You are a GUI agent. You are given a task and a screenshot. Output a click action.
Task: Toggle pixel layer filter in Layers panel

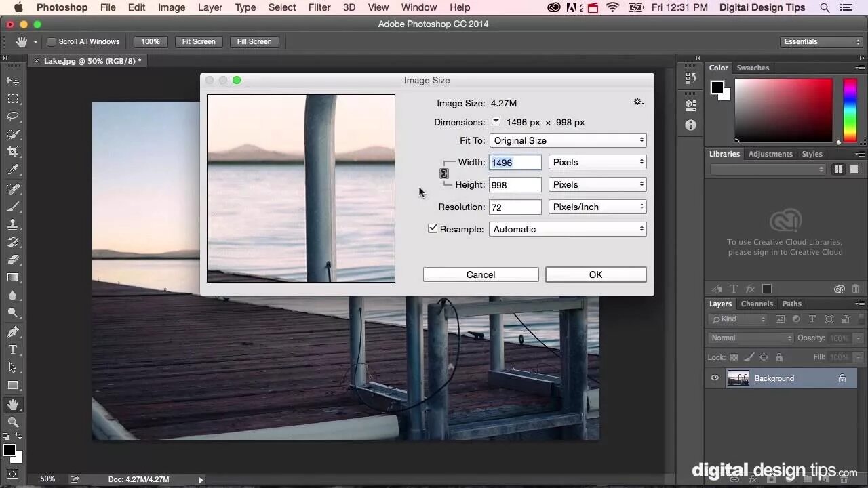(780, 319)
